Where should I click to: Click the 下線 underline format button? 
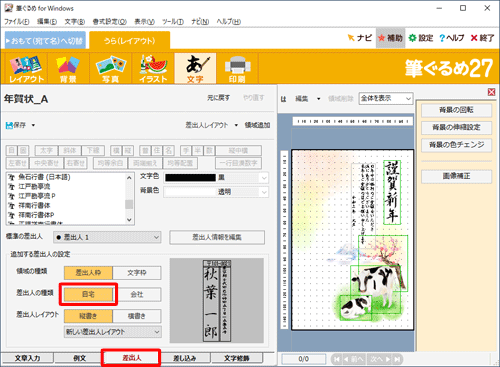point(93,150)
